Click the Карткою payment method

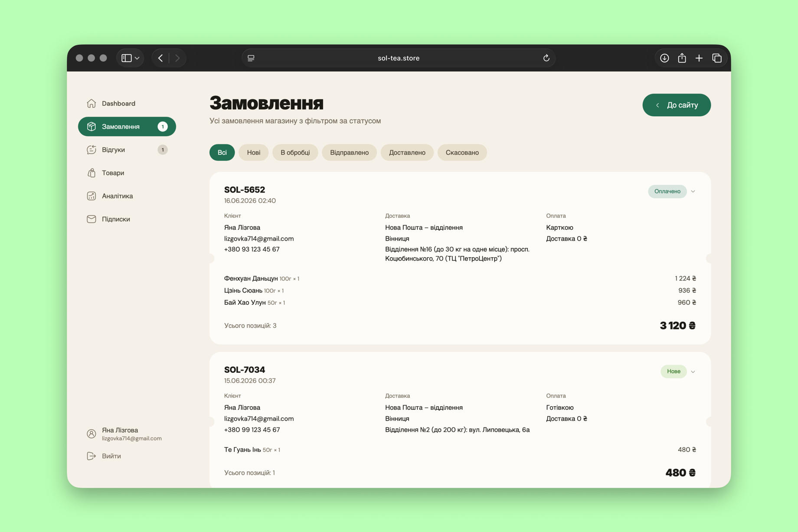coord(559,228)
